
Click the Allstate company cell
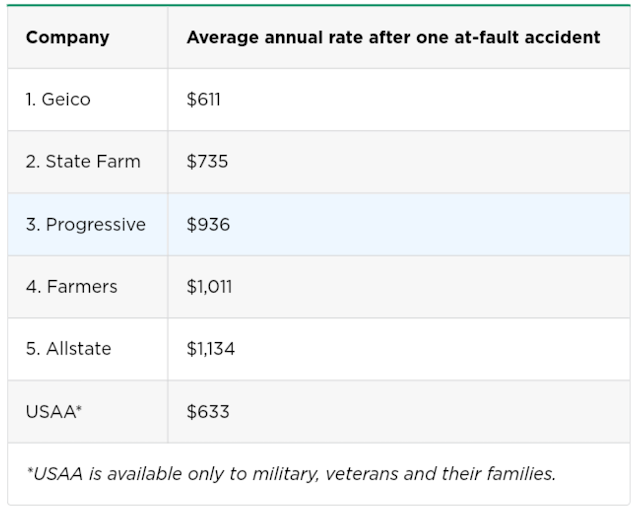click(69, 348)
